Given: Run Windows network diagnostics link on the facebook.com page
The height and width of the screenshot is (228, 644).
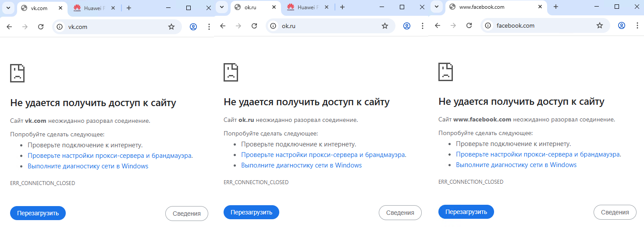Looking at the screenshot, I should tap(516, 165).
